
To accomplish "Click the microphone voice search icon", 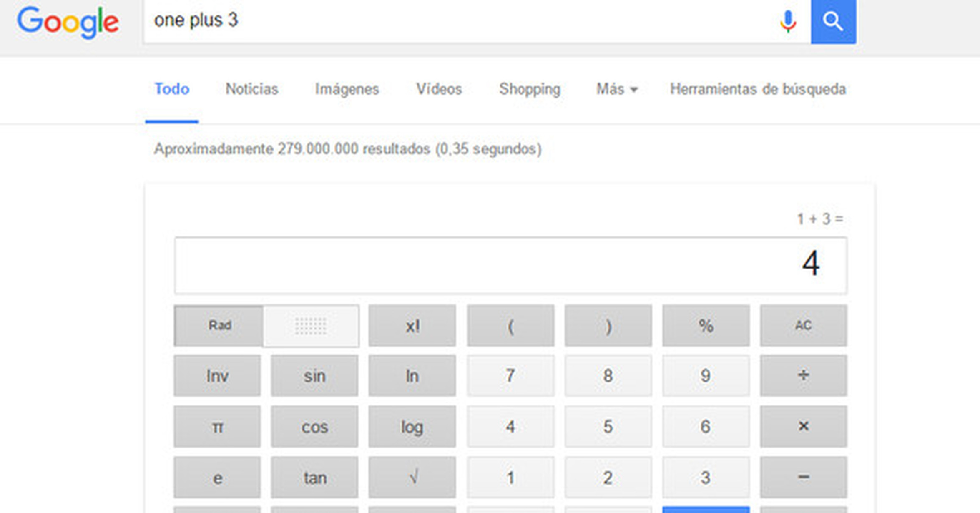I will [788, 21].
